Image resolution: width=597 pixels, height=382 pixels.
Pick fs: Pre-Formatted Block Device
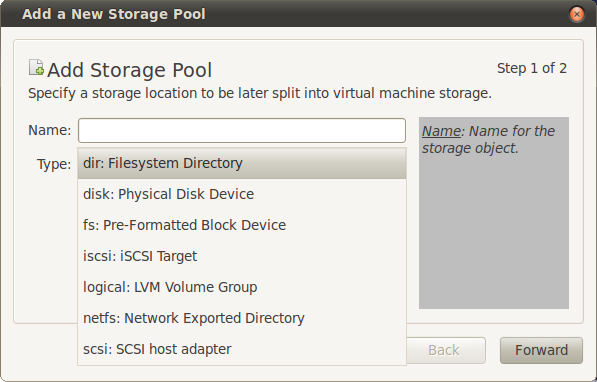pyautogui.click(x=242, y=225)
